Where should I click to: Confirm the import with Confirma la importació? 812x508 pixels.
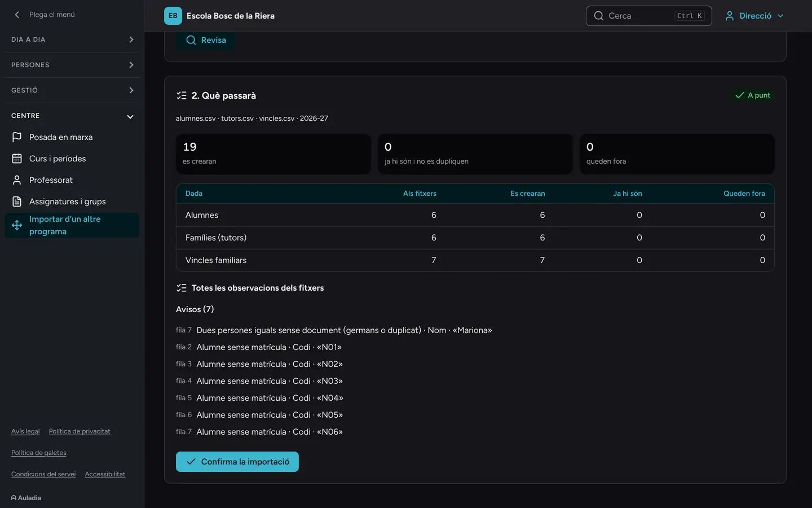pyautogui.click(x=237, y=462)
